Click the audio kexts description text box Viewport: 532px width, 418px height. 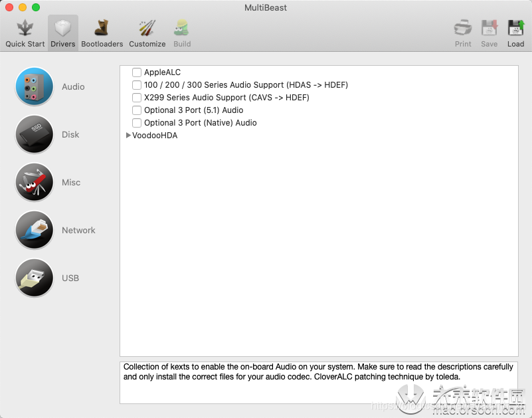pyautogui.click(x=319, y=382)
